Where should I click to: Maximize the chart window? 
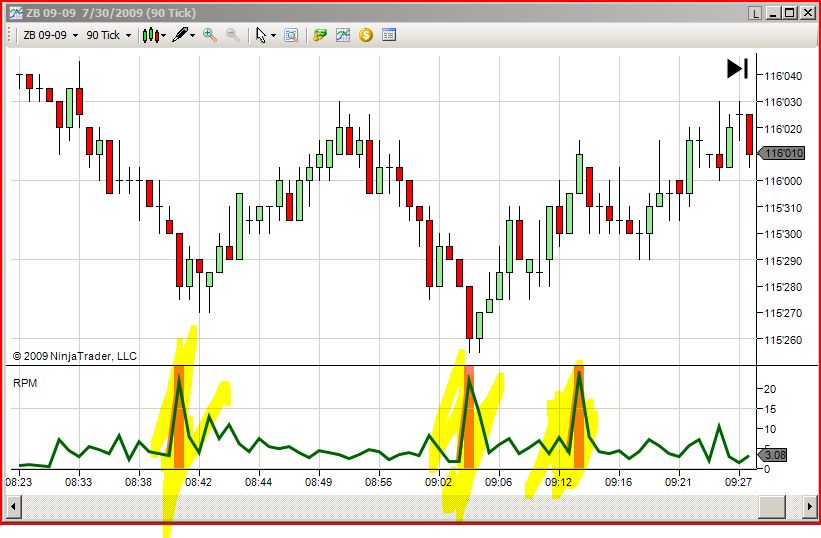click(790, 13)
